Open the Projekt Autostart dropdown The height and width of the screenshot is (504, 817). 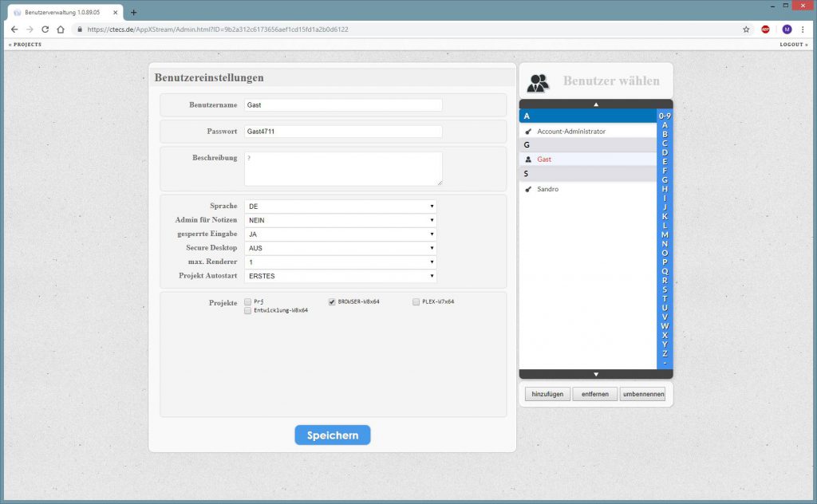pyautogui.click(x=341, y=276)
